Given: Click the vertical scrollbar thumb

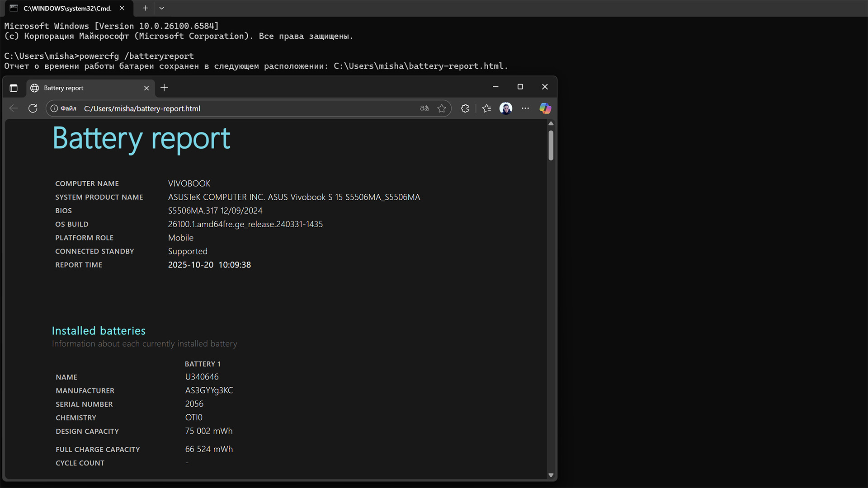Looking at the screenshot, I should 551,145.
